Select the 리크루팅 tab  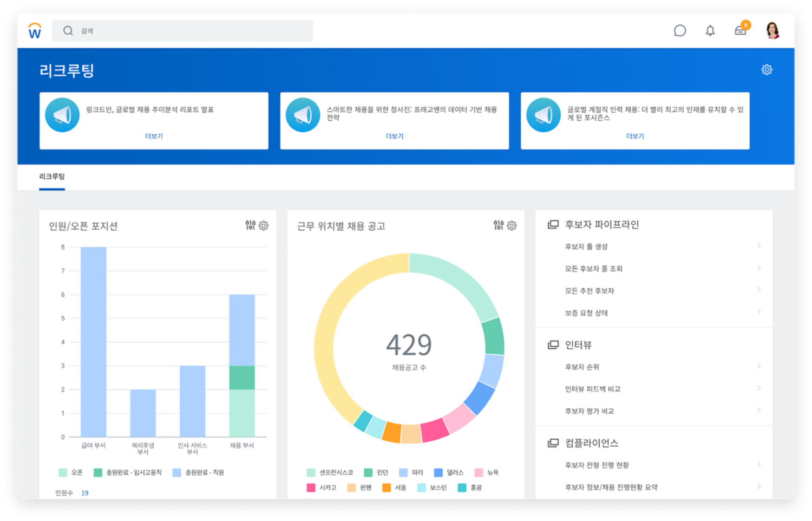coord(52,177)
